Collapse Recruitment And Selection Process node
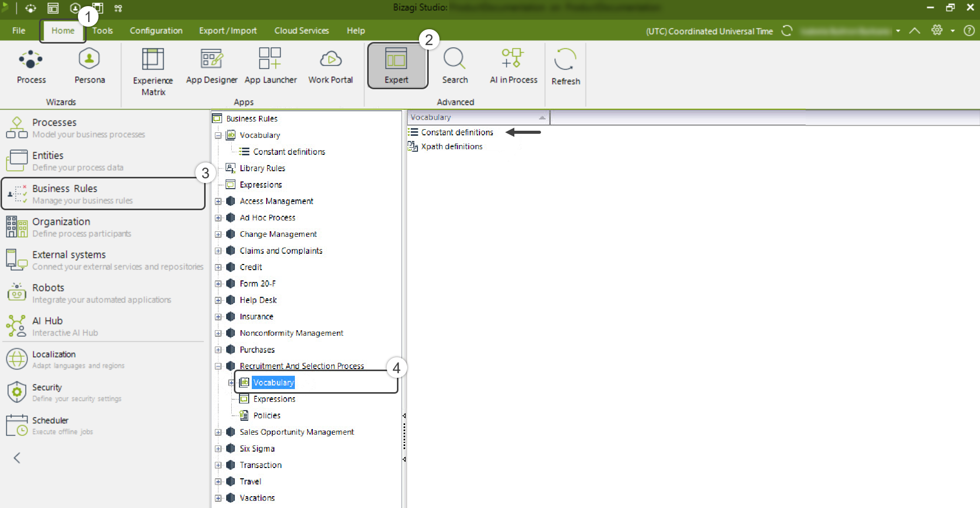 click(218, 367)
